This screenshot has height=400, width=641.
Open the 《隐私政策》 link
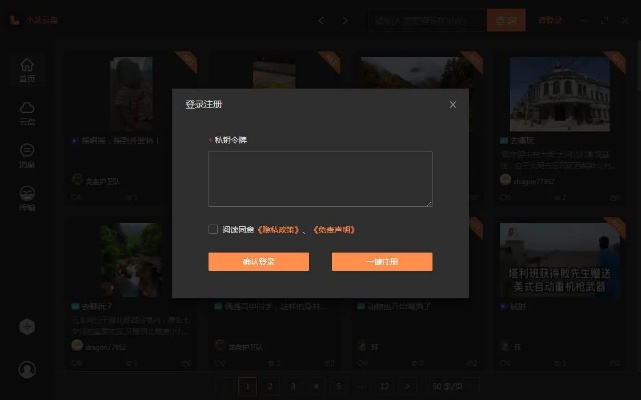[x=278, y=230]
